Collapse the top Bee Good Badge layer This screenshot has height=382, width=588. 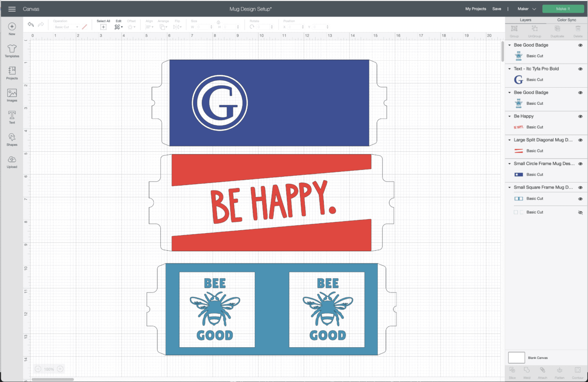510,45
